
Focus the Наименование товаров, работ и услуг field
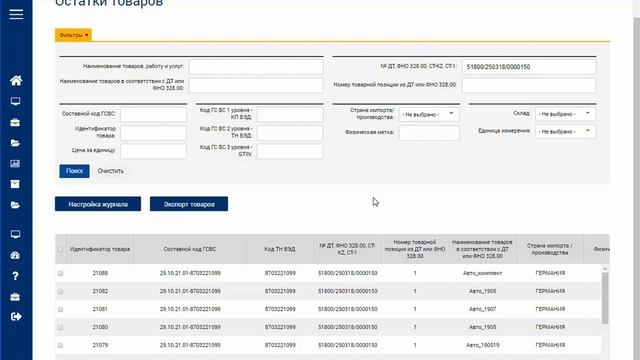pyautogui.click(x=256, y=67)
